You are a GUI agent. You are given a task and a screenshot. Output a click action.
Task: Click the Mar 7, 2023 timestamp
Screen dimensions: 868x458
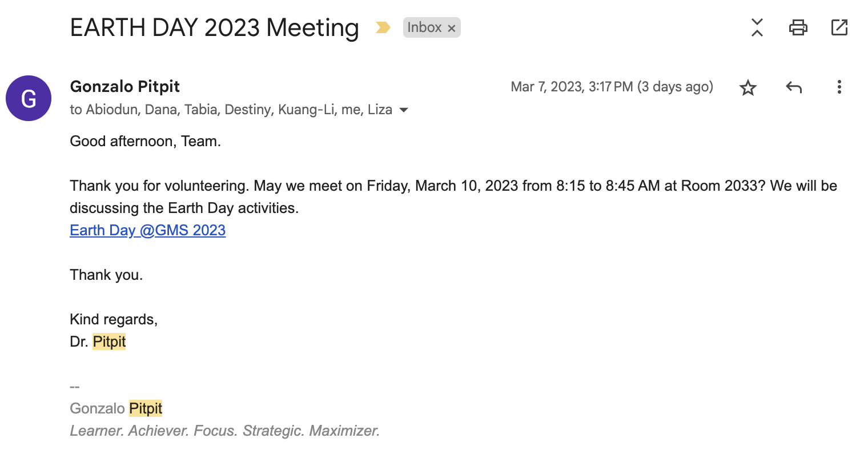[612, 87]
